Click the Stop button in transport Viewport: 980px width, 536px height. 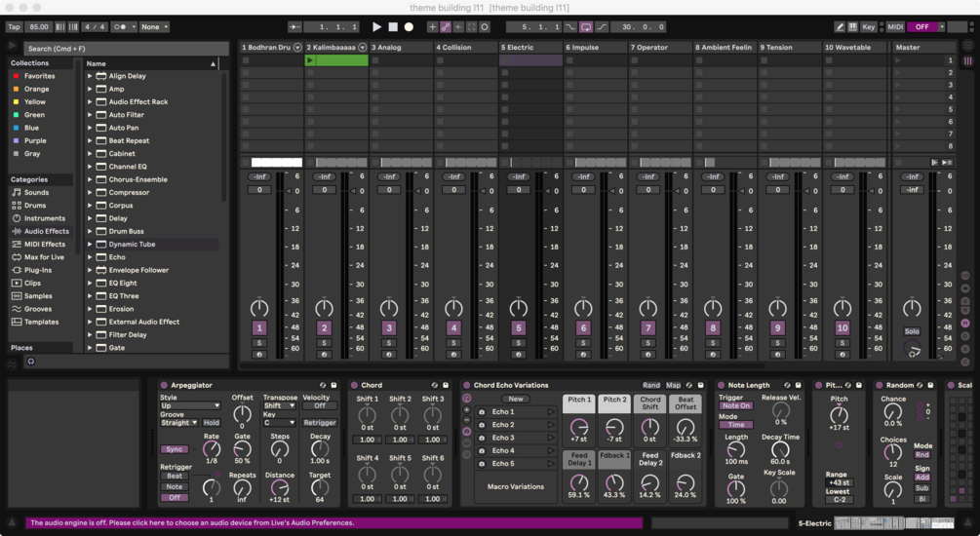point(393,27)
